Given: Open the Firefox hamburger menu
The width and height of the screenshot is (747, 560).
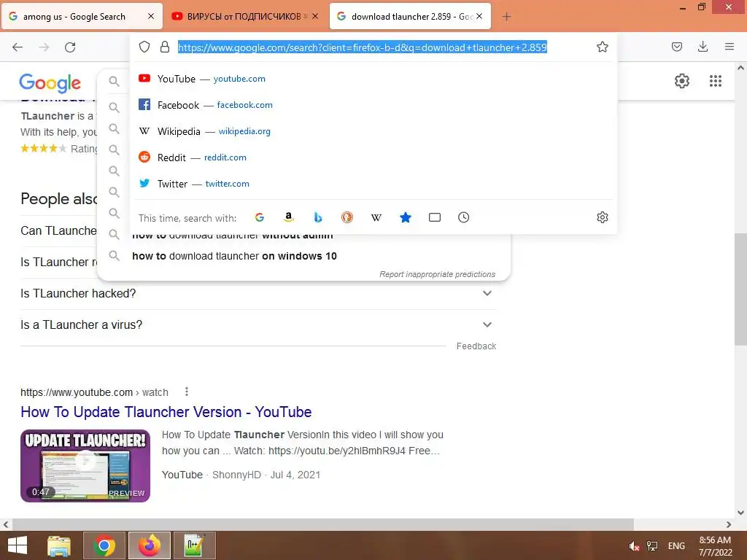Looking at the screenshot, I should pyautogui.click(x=729, y=47).
